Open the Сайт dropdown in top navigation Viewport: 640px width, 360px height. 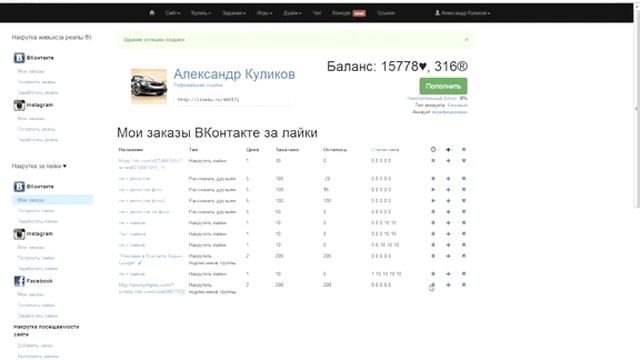173,13
